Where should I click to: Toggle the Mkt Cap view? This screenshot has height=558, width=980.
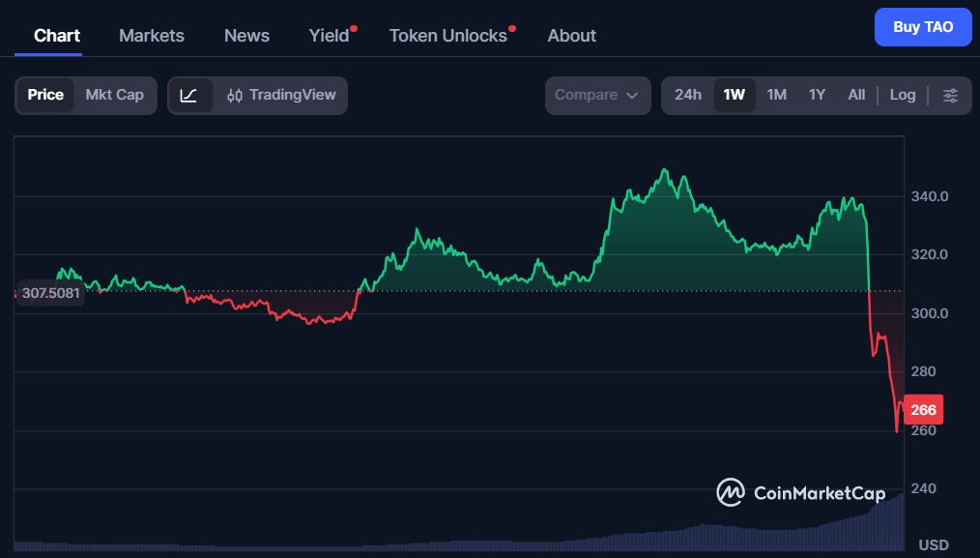(114, 95)
